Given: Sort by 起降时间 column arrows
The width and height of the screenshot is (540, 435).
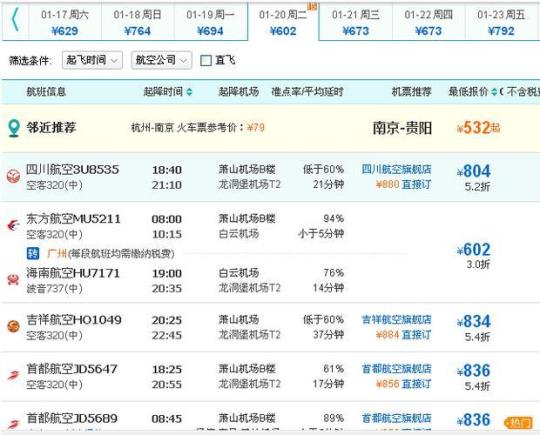Looking at the screenshot, I should pos(189,92).
